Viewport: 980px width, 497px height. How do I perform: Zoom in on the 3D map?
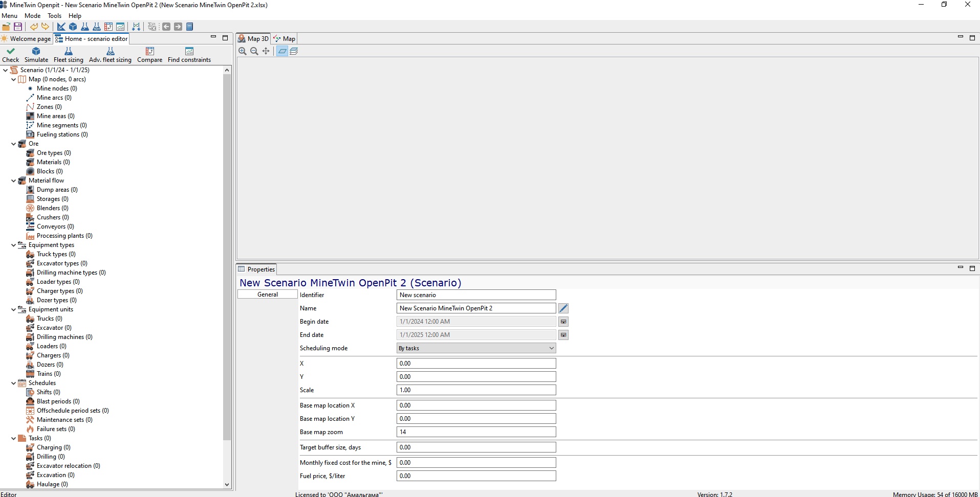click(243, 51)
